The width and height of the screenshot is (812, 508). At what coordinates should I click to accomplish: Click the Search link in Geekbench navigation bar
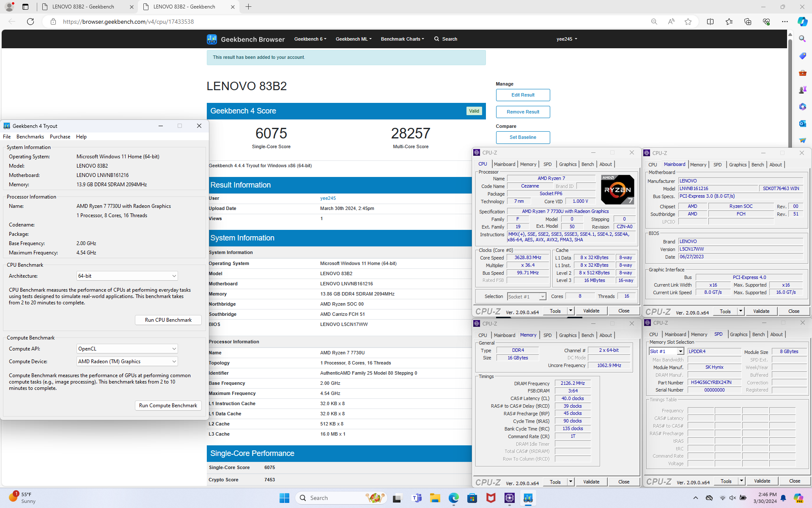click(x=446, y=39)
